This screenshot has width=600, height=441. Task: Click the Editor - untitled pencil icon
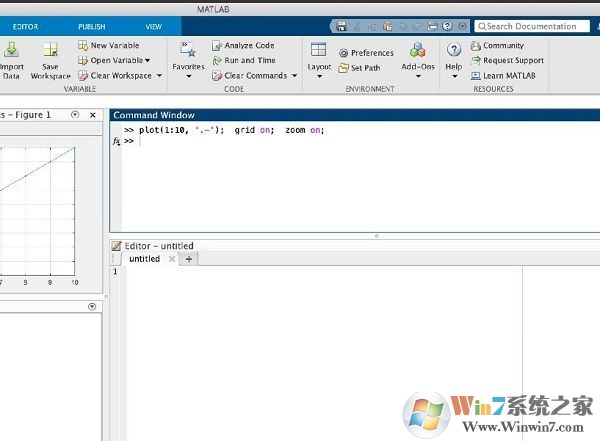(116, 246)
